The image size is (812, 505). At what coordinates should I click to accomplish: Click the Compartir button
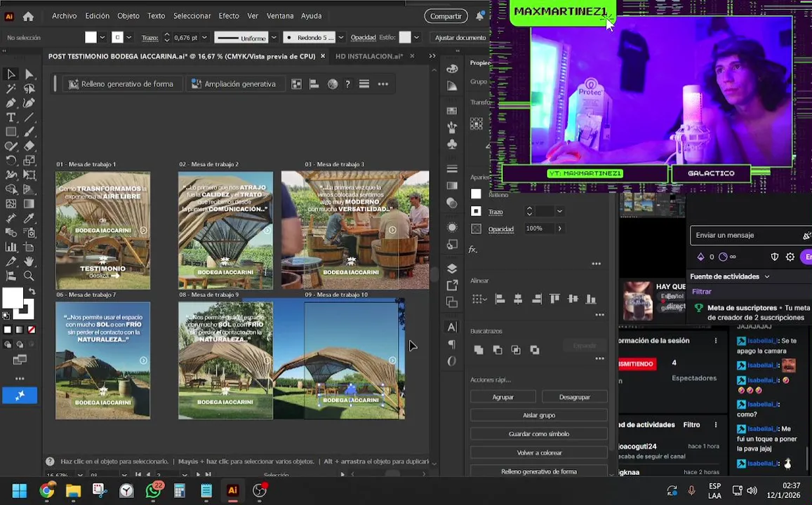tap(446, 16)
